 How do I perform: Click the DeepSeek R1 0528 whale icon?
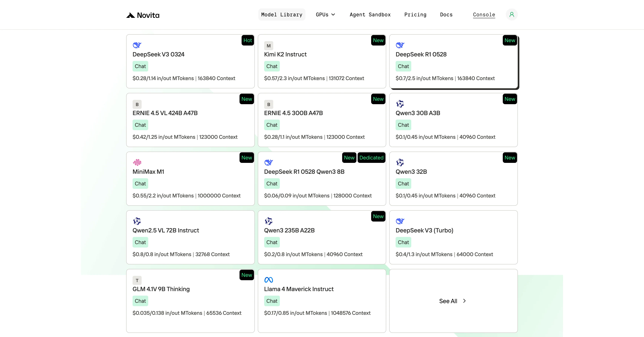400,45
